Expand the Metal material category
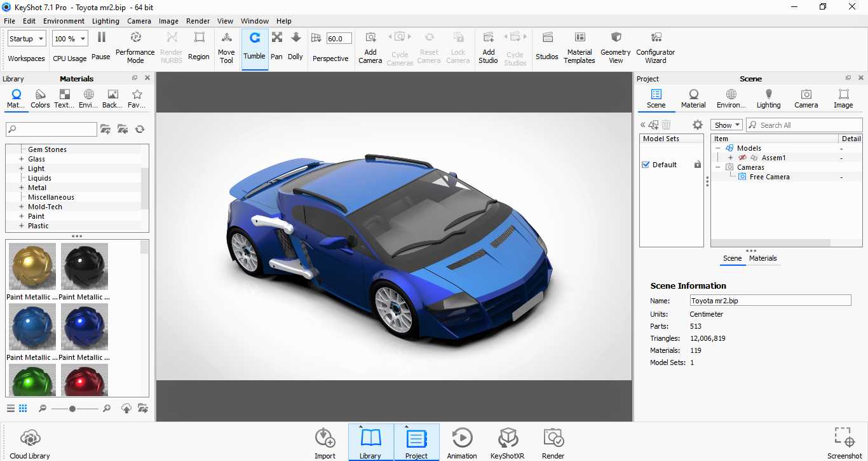The image size is (868, 461). click(22, 188)
